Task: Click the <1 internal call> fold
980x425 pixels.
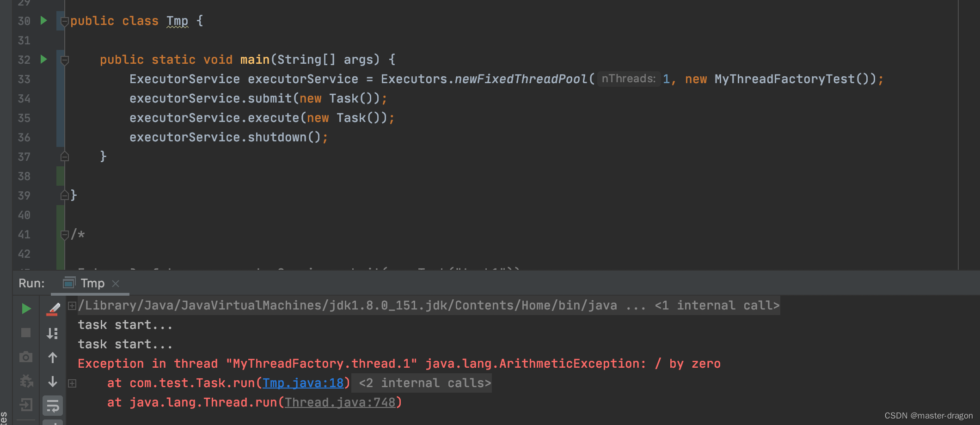Action: (x=717, y=305)
